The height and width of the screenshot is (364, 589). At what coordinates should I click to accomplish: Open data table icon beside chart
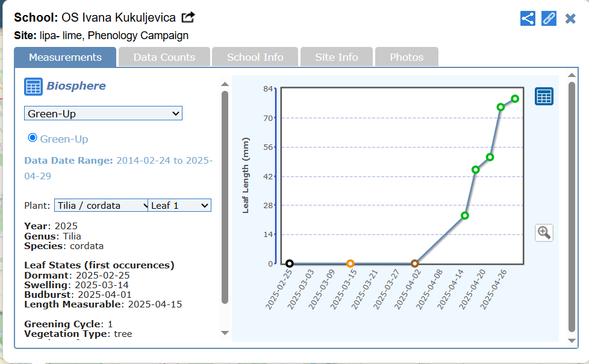click(x=544, y=96)
